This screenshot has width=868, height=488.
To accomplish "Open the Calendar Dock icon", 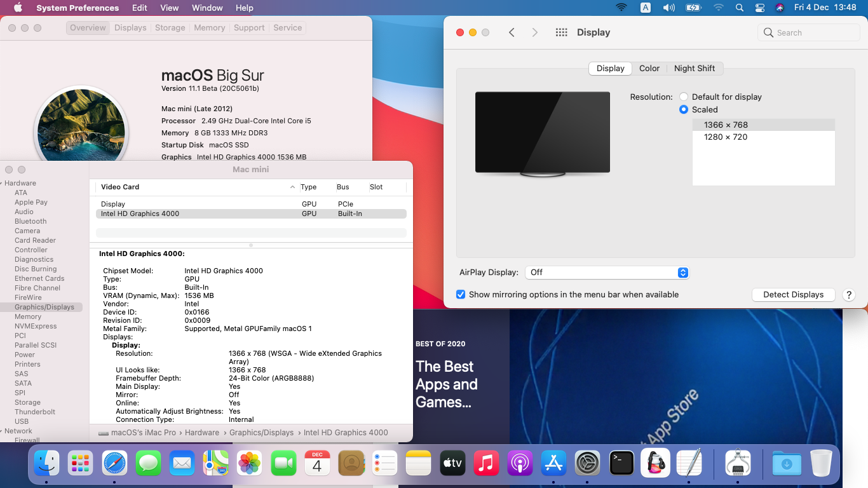I will 317,463.
